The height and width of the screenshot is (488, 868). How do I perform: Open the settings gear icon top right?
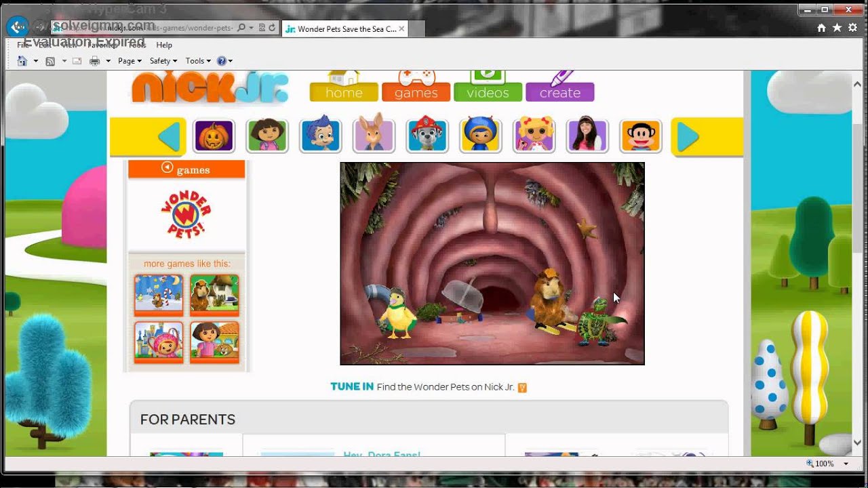click(853, 28)
